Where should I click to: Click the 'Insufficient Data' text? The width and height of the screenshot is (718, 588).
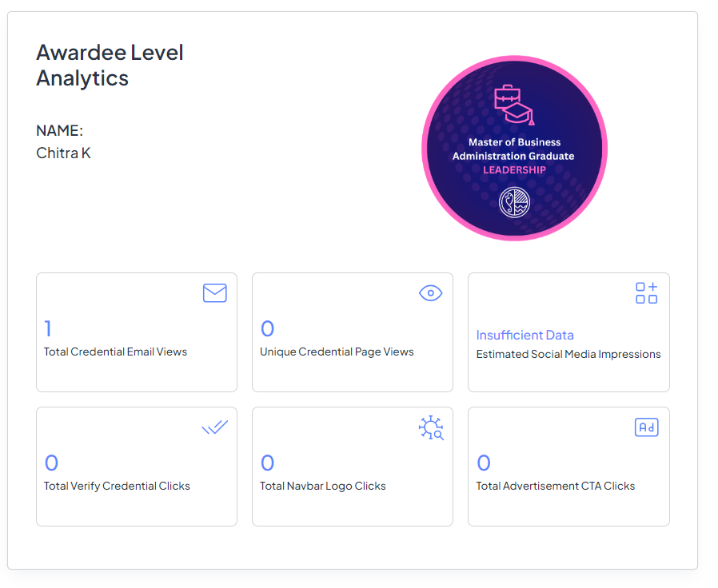pos(525,335)
